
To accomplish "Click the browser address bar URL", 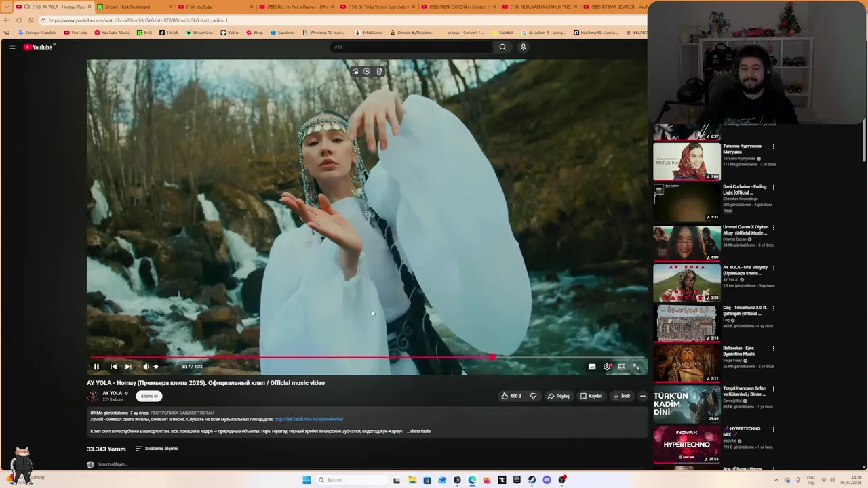I will [x=138, y=20].
